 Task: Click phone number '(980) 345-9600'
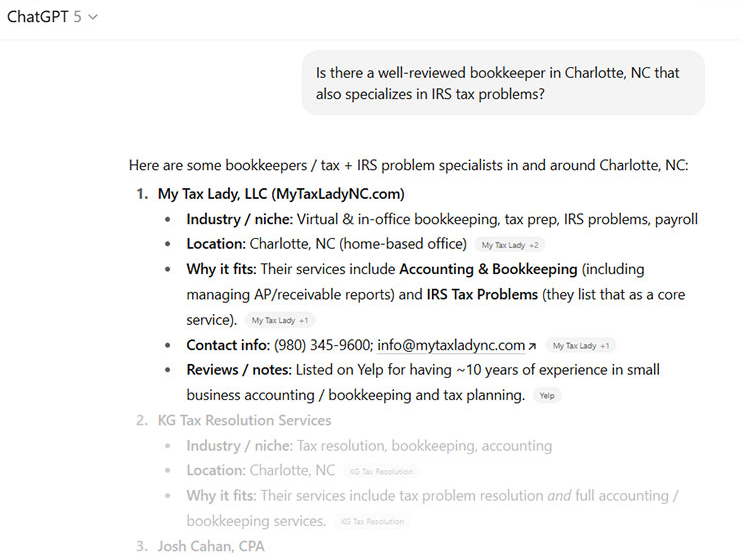(323, 345)
